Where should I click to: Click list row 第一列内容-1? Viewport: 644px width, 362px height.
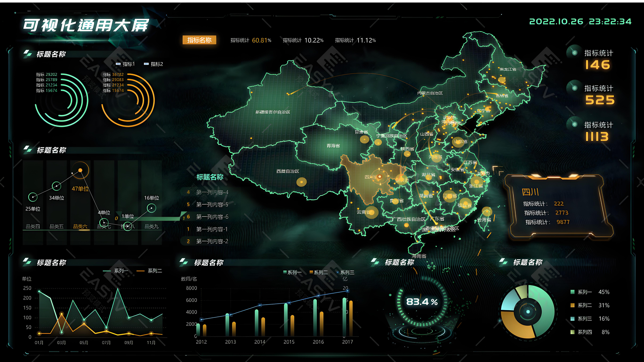point(211,229)
